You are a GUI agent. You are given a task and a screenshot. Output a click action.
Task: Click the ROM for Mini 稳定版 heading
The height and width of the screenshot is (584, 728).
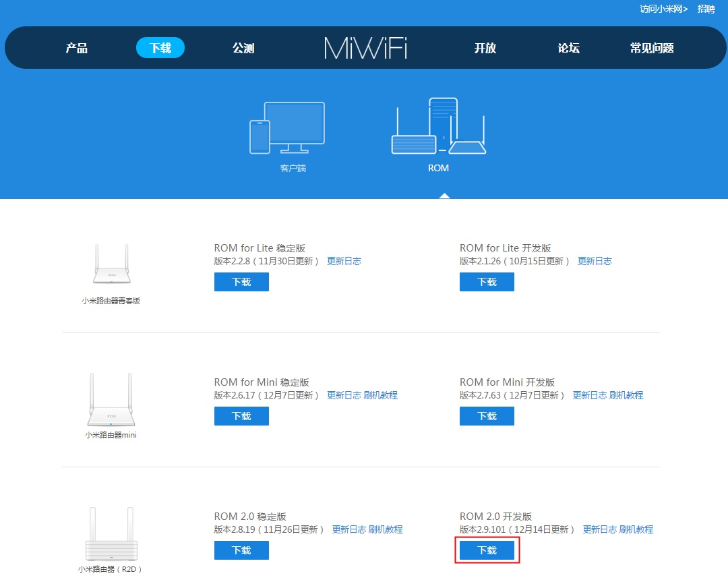coord(262,382)
